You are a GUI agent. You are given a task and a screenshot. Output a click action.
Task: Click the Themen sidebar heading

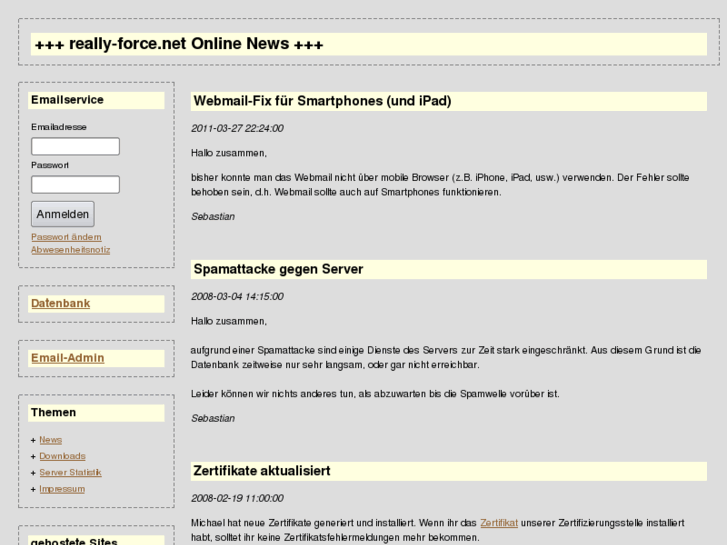point(96,413)
